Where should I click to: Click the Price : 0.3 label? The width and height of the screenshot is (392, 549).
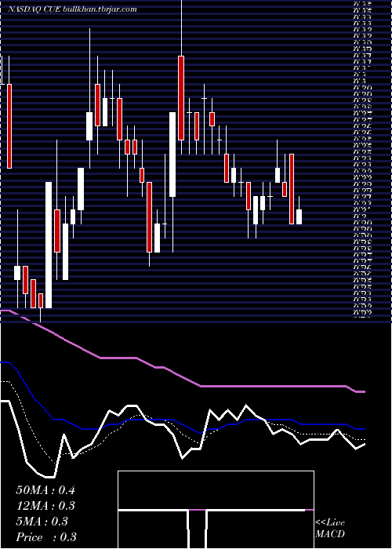click(x=46, y=537)
